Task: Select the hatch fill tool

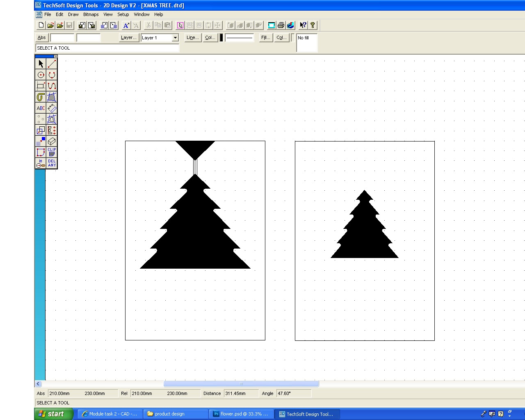Action: (x=52, y=97)
